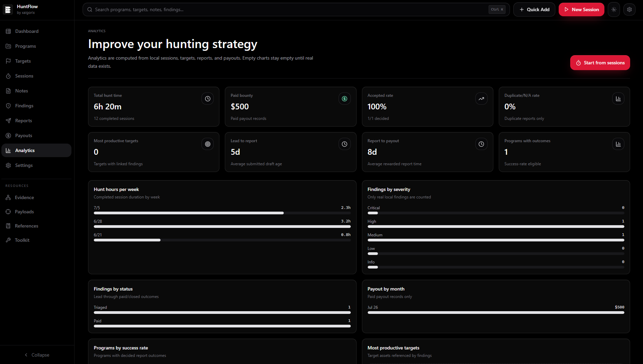Image resolution: width=643 pixels, height=364 pixels.
Task: Click the '5d' lead to report value
Action: 235,152
